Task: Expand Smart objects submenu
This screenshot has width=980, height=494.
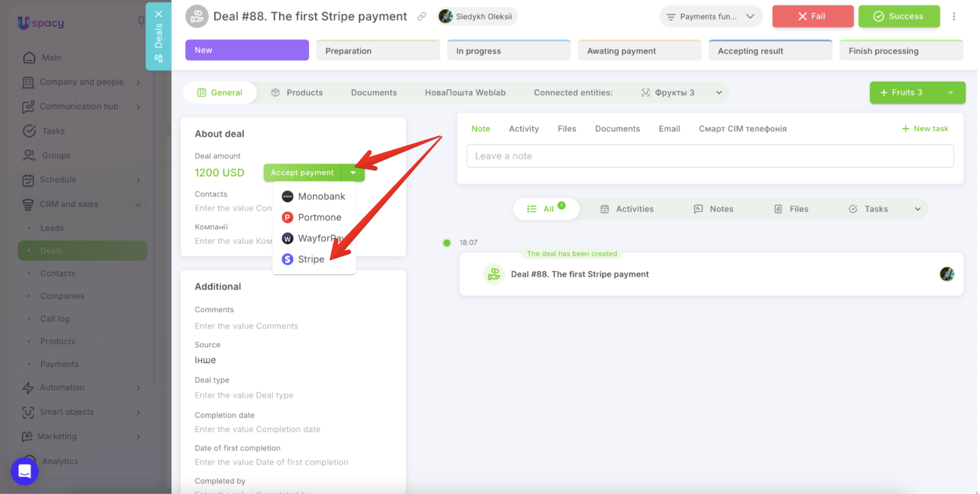Action: (x=138, y=412)
